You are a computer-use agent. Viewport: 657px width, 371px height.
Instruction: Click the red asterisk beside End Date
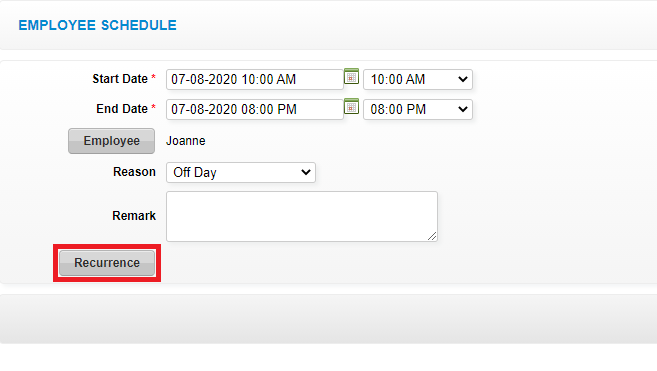point(154,108)
